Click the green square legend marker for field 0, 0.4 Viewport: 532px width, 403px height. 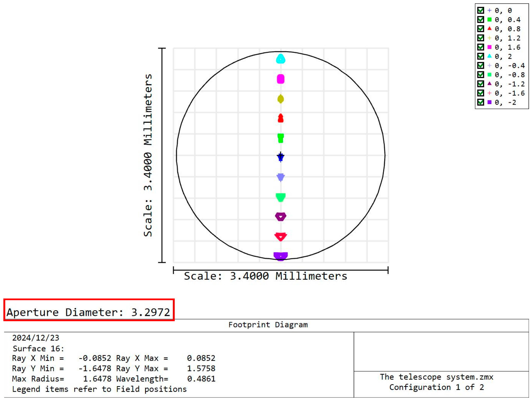pos(489,20)
